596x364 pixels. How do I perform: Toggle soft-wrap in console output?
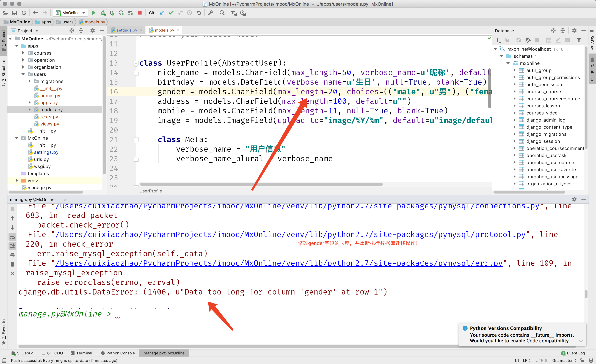(x=12, y=237)
